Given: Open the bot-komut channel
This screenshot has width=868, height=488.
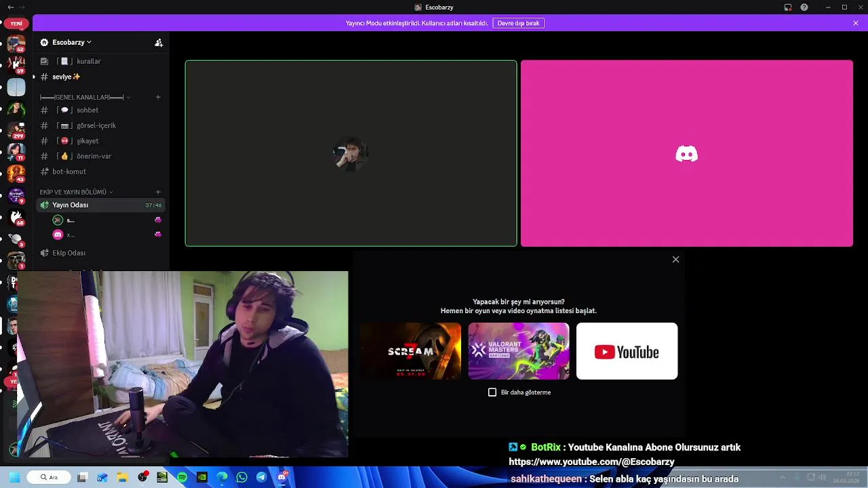Looking at the screenshot, I should [x=102, y=171].
